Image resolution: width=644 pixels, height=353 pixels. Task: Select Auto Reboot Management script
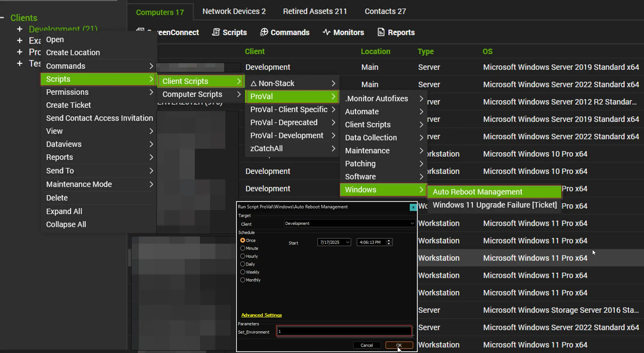pos(494,192)
